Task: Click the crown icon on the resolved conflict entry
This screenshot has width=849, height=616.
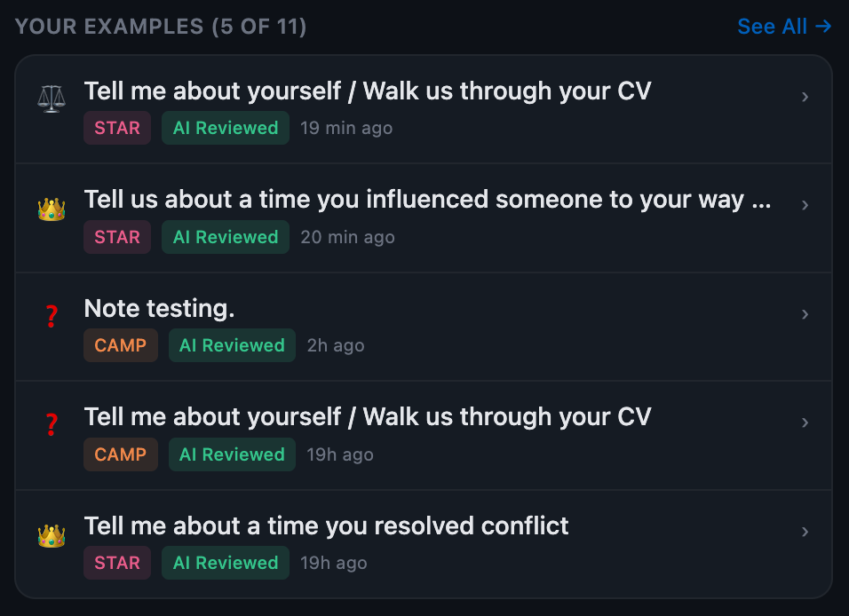Action: (51, 533)
